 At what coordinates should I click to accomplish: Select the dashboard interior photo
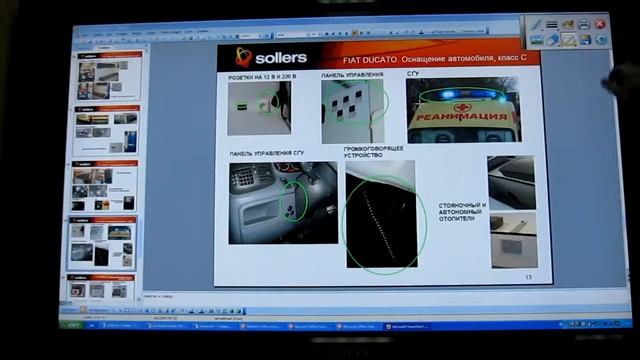click(283, 203)
